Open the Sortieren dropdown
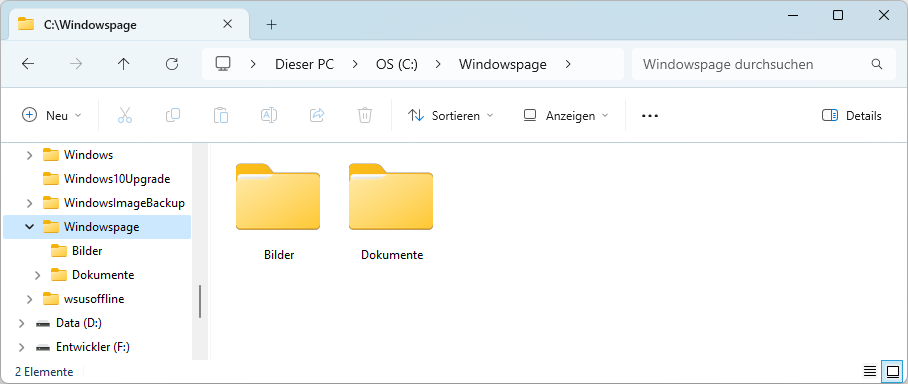 tap(451, 116)
